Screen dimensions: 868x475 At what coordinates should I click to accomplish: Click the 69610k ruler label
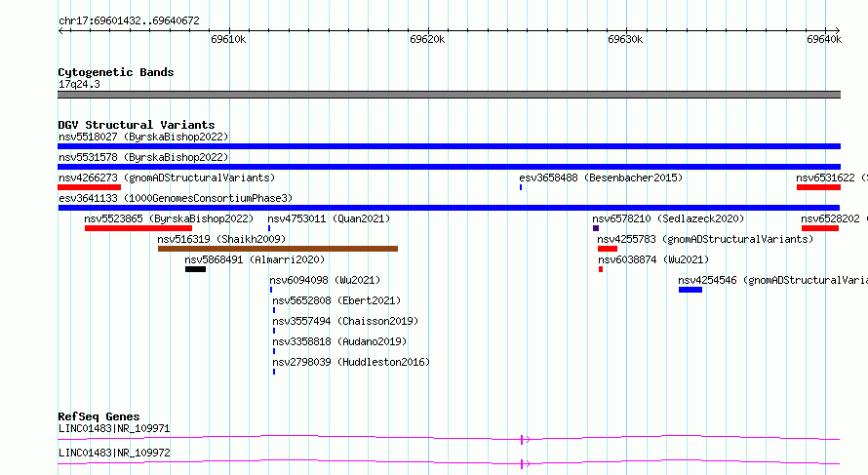(x=228, y=39)
